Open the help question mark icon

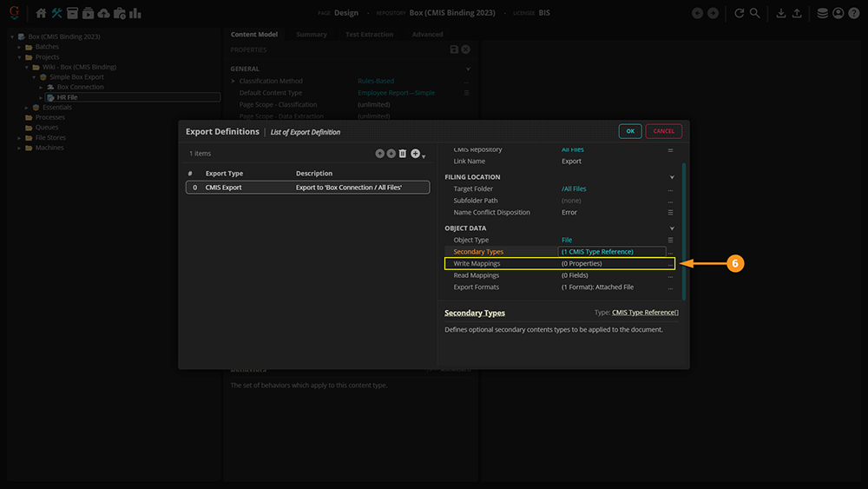[x=853, y=13]
